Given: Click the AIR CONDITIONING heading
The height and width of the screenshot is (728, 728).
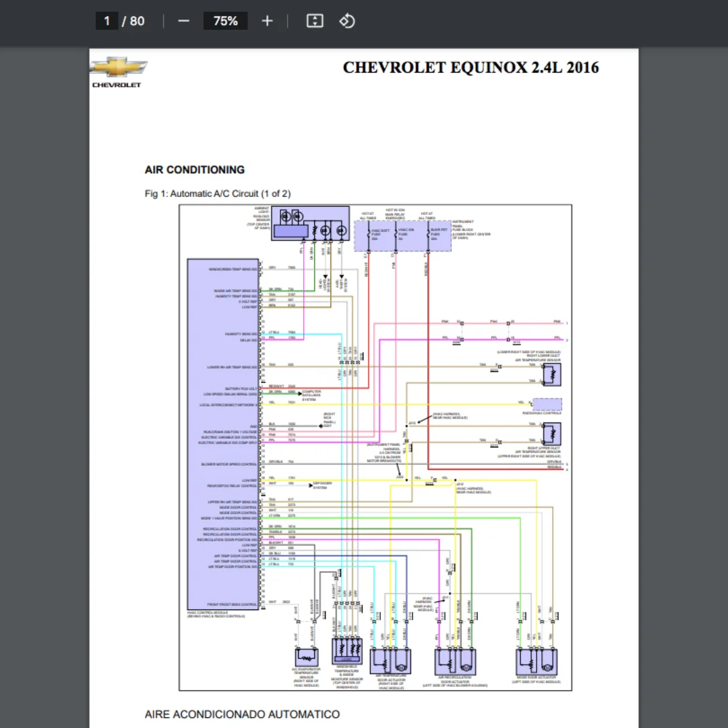Looking at the screenshot, I should (x=195, y=169).
